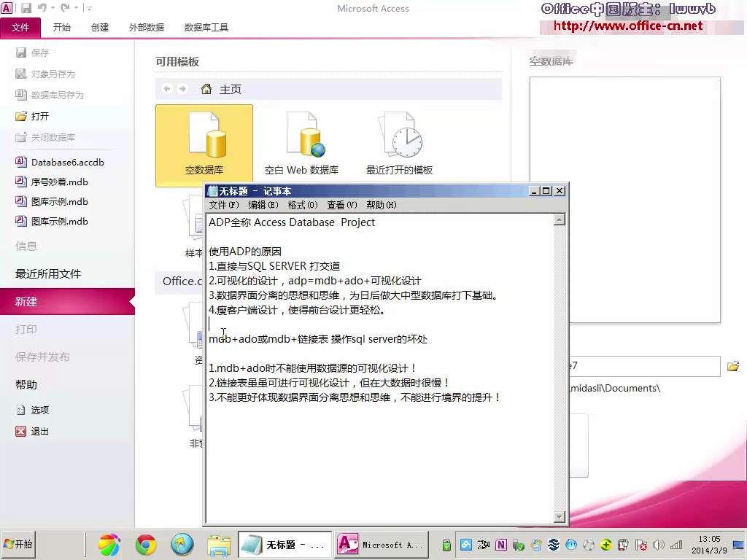The image size is (747, 560).
Task: Click the second 图库示例.mdb file icon
Action: (21, 221)
